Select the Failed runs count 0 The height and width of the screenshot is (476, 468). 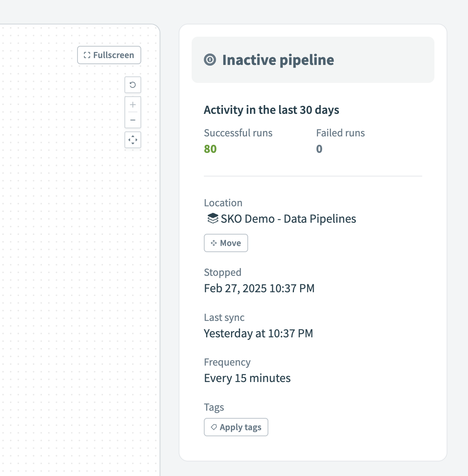319,149
